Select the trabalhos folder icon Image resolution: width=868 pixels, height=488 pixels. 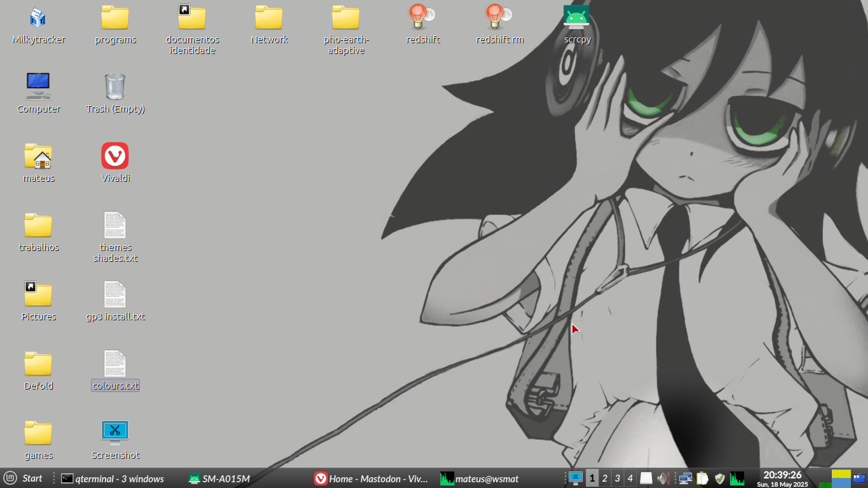(x=38, y=225)
